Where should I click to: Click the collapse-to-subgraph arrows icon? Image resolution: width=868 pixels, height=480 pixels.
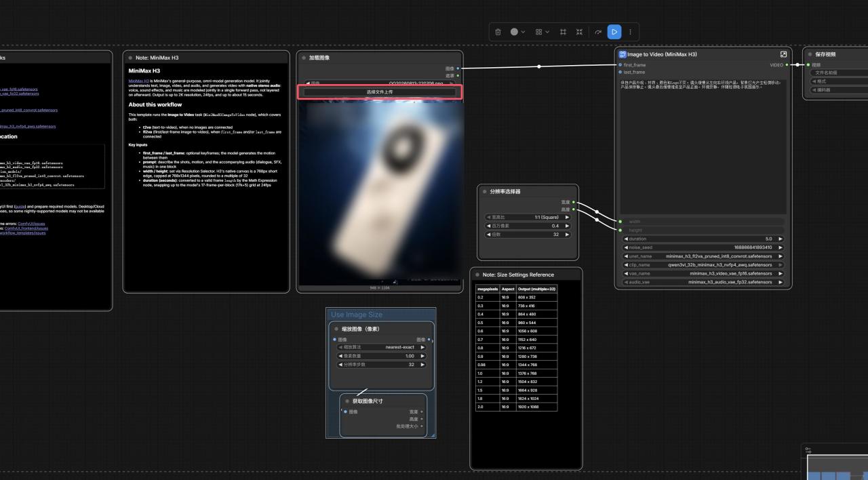point(579,32)
